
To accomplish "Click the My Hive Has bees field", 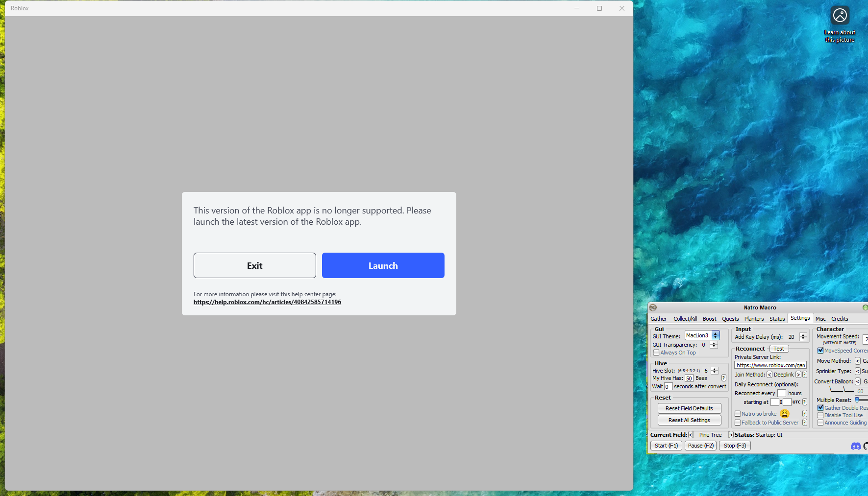I will pyautogui.click(x=689, y=378).
